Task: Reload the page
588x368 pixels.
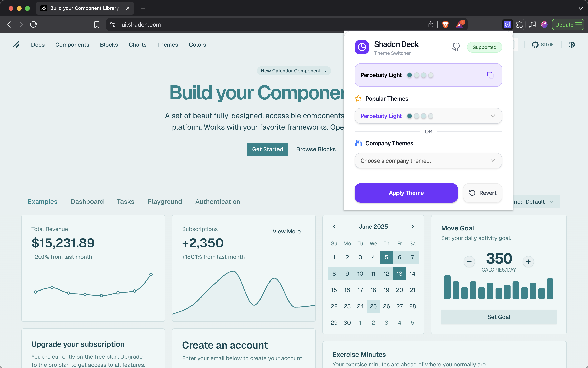Action: pos(33,24)
